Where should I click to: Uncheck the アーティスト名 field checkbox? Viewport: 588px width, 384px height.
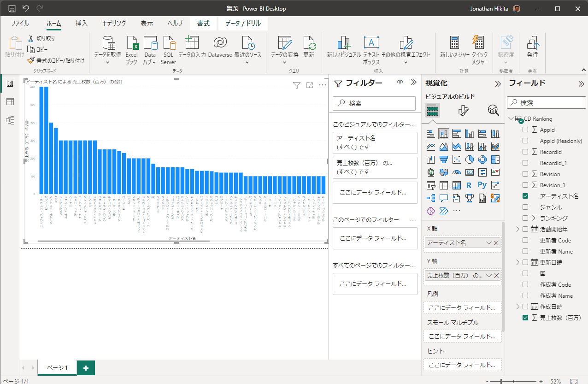pos(525,196)
